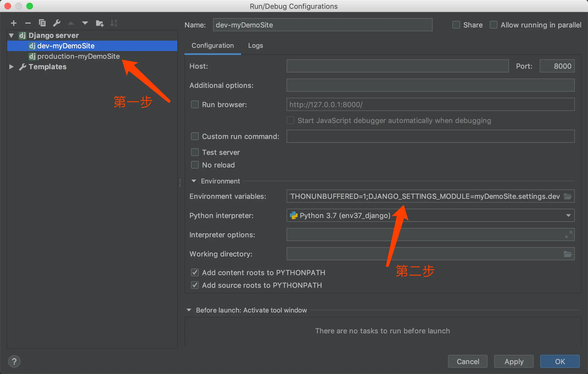Move configuration down with arrow icon
The image size is (588, 374).
85,23
